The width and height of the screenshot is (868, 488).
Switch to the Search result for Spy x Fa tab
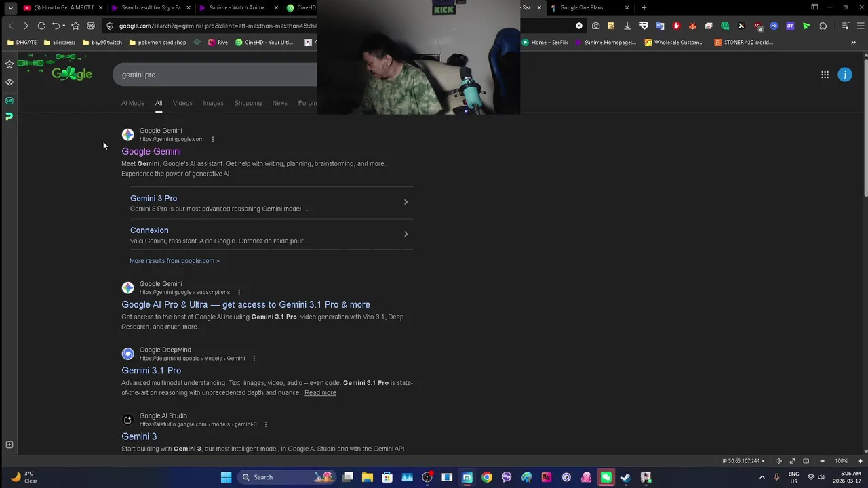click(151, 8)
